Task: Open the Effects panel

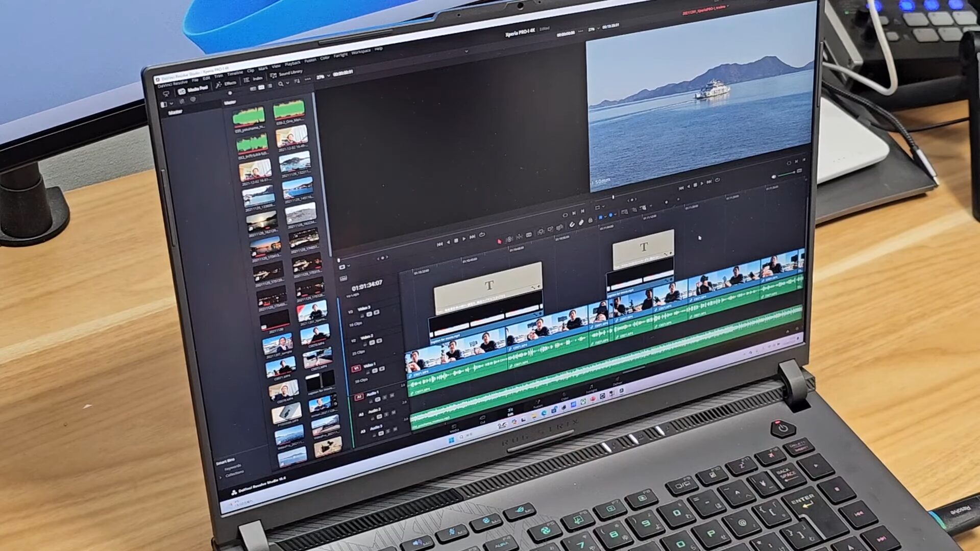Action: (x=226, y=84)
